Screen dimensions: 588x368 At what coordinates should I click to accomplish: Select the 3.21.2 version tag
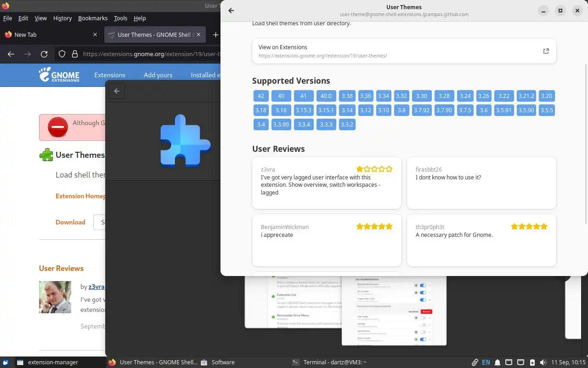[x=526, y=96]
